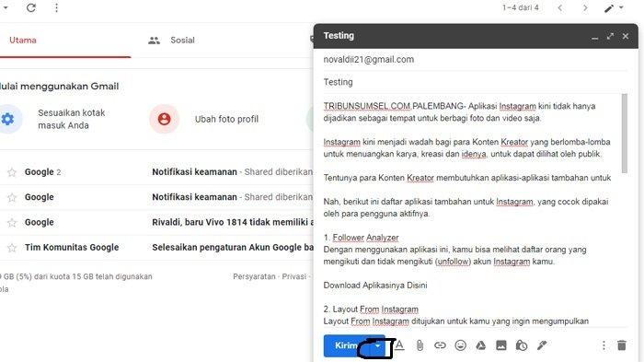644x362 pixels.
Task: Open first Notifikasi keamanan email from Google 2
Action: (156, 172)
